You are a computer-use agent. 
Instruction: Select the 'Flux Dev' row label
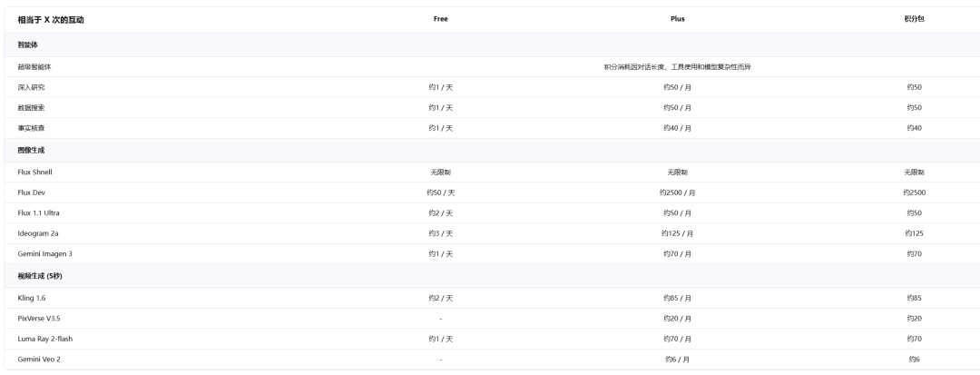tap(31, 192)
